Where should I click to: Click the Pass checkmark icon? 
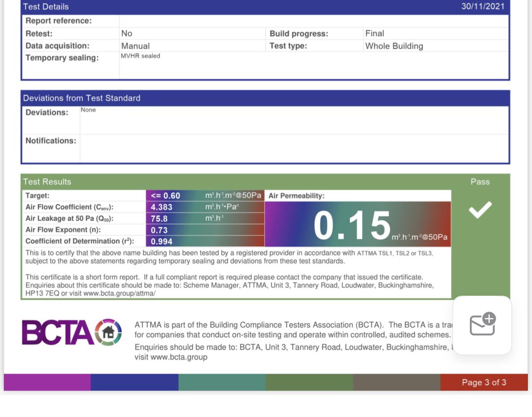point(481,210)
